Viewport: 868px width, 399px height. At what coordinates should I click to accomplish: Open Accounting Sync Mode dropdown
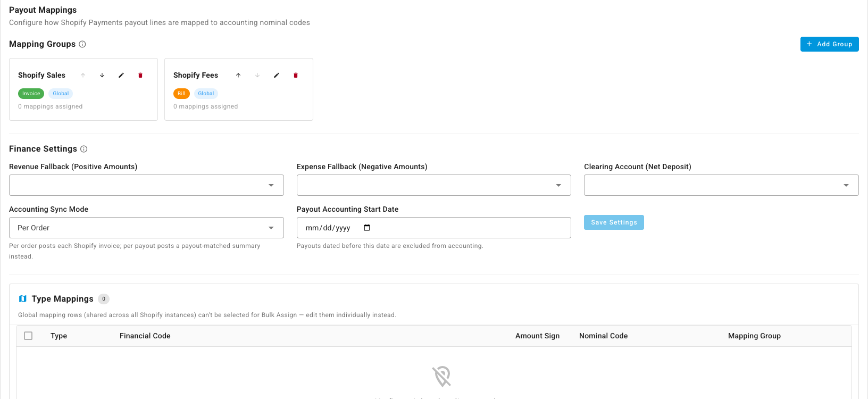click(146, 228)
